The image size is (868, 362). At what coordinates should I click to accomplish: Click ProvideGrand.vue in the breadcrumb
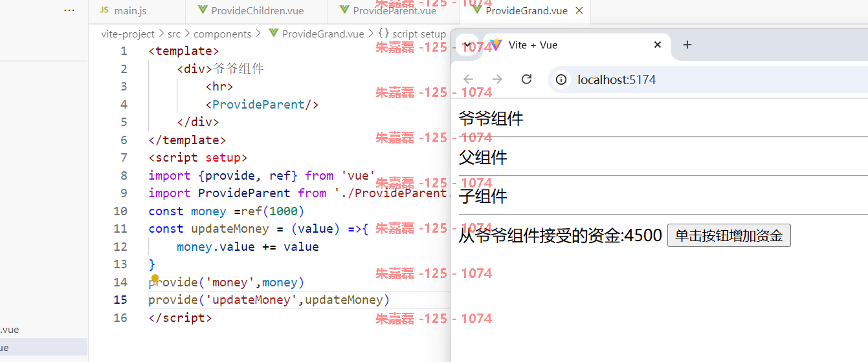(323, 34)
